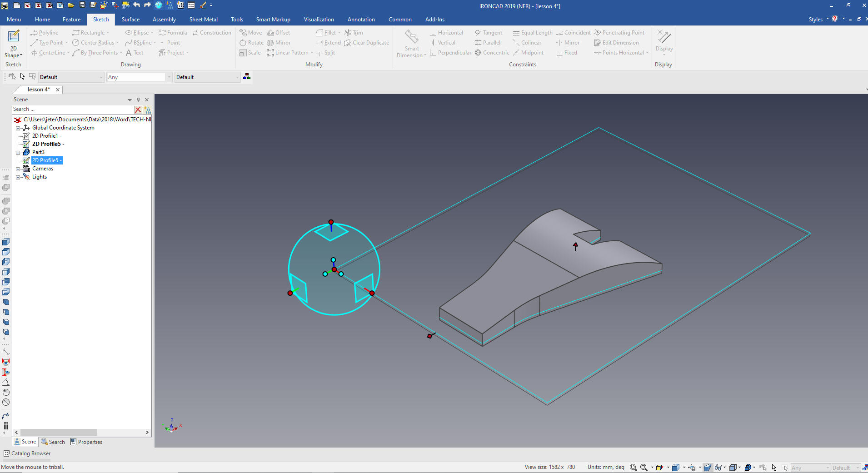Expand the Cameras tree node
This screenshot has width=868, height=473.
click(18, 169)
